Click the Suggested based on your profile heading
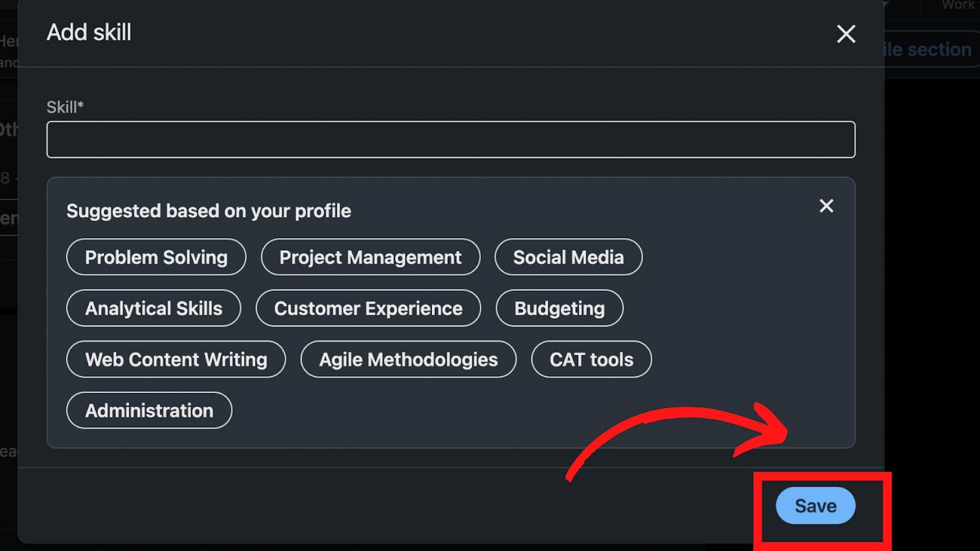980x551 pixels. (x=209, y=211)
